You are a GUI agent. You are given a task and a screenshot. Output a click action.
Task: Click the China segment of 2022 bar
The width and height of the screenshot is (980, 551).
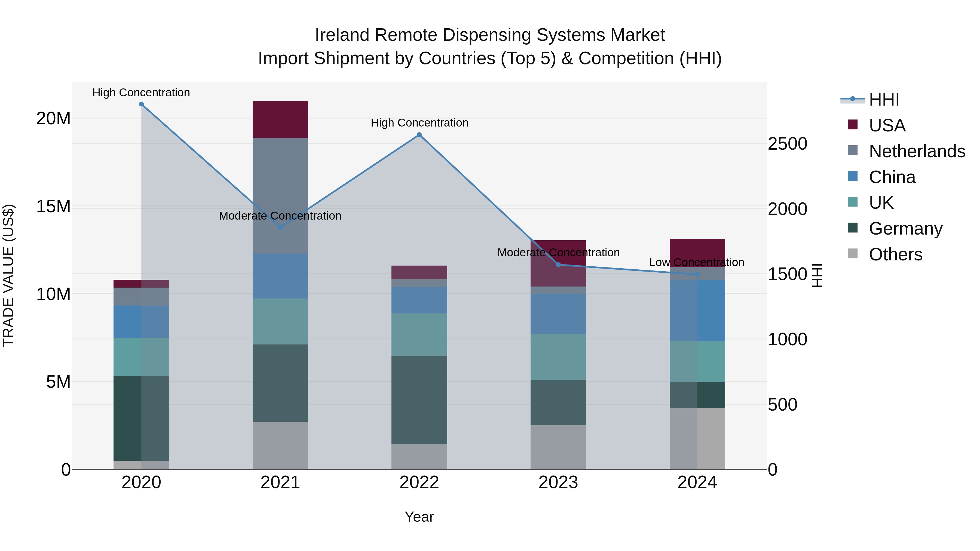pyautogui.click(x=419, y=300)
